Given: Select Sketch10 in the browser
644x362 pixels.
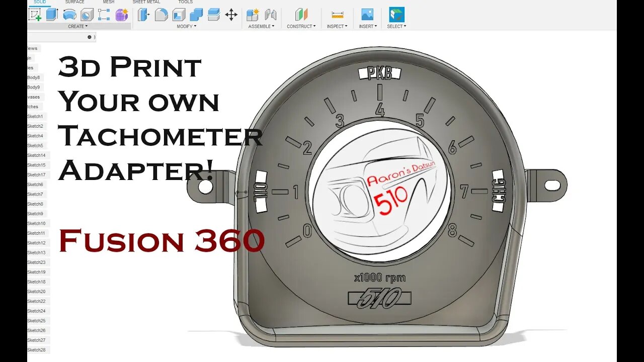Looking at the screenshot, I should click(36, 223).
